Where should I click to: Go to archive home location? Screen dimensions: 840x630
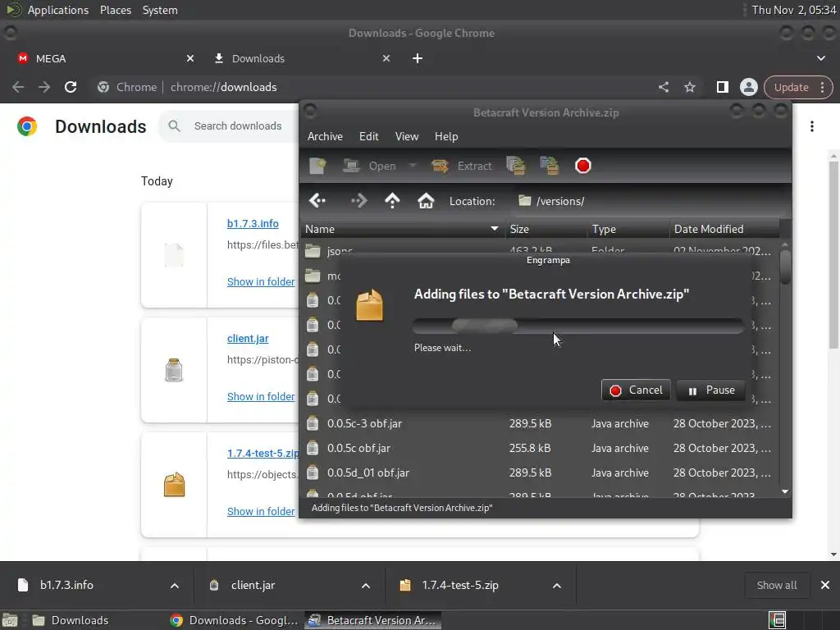click(426, 201)
